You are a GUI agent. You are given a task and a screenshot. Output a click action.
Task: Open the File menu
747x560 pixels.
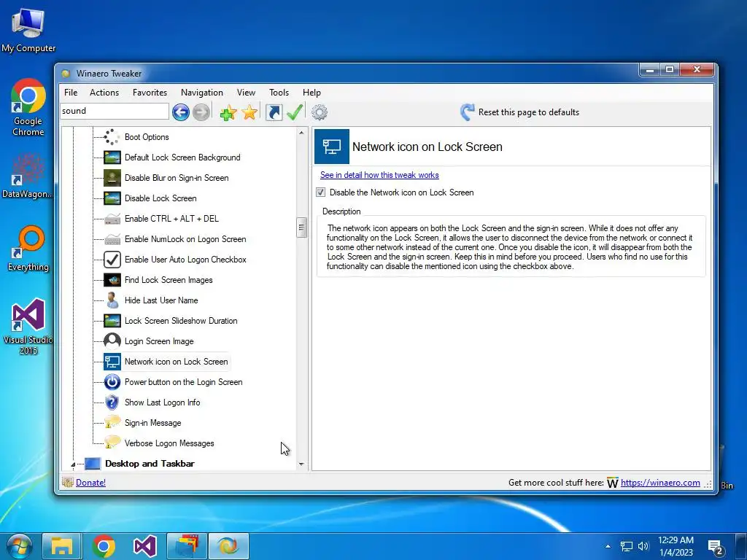[x=71, y=93]
